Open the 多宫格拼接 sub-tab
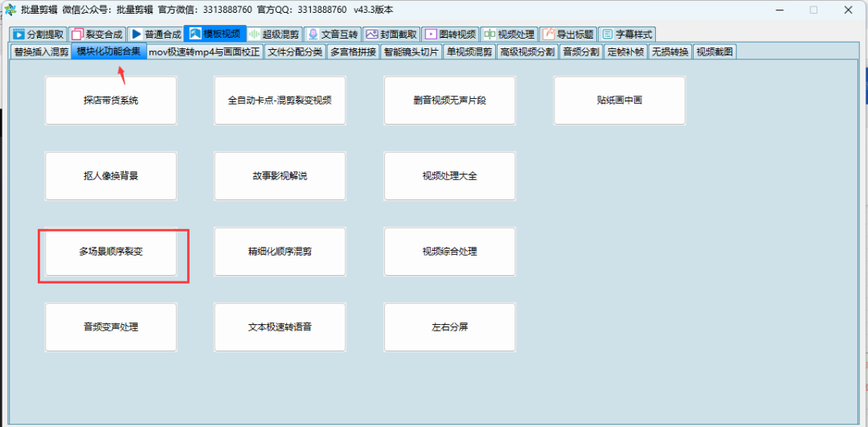 tap(353, 52)
